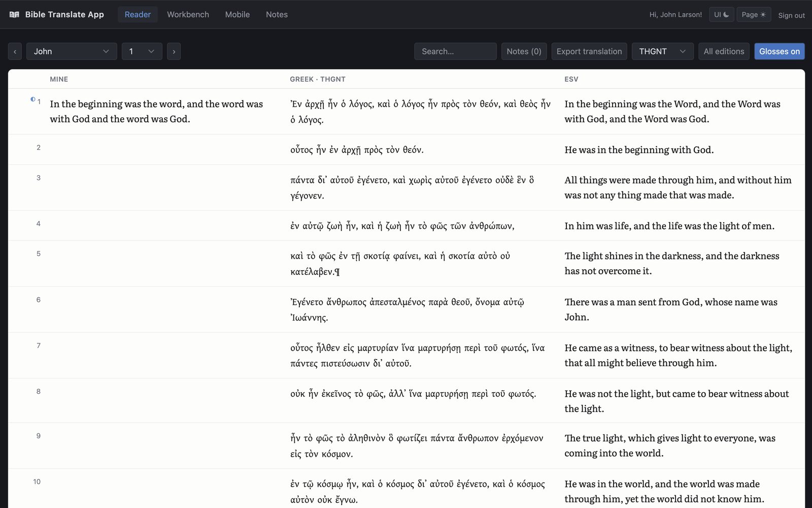
Task: Focus the Search field
Action: [455, 51]
